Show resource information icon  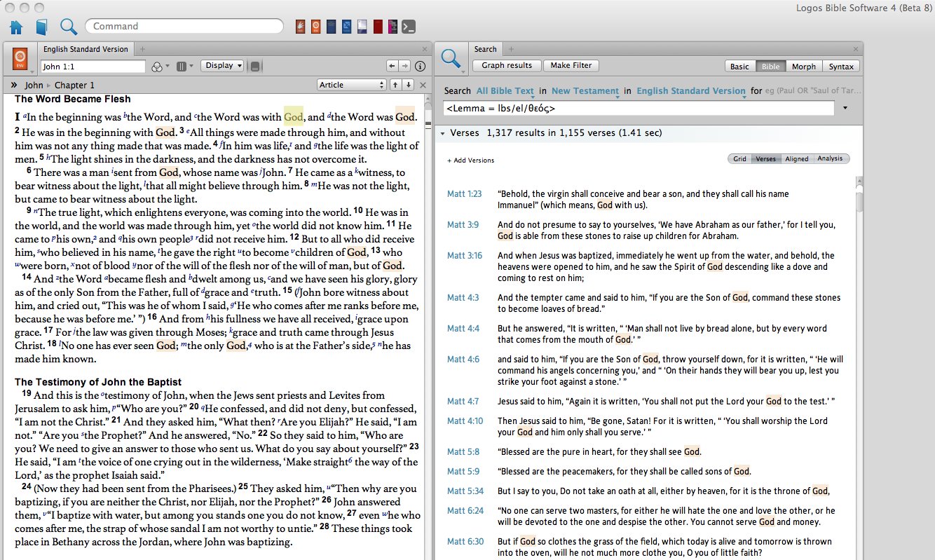pos(421,67)
